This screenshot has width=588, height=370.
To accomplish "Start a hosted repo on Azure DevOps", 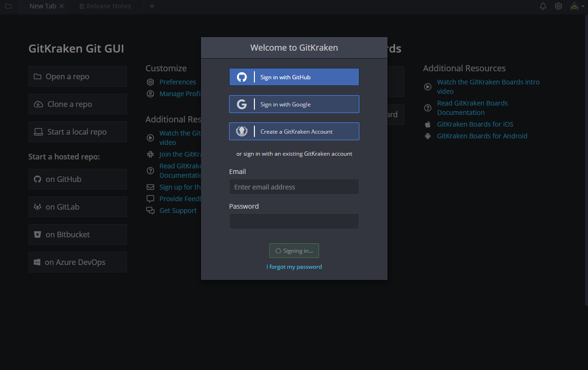I will coord(78,262).
